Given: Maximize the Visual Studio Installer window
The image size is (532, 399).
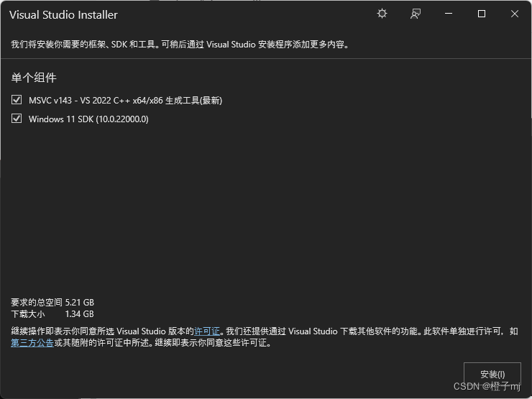Looking at the screenshot, I should click(482, 14).
